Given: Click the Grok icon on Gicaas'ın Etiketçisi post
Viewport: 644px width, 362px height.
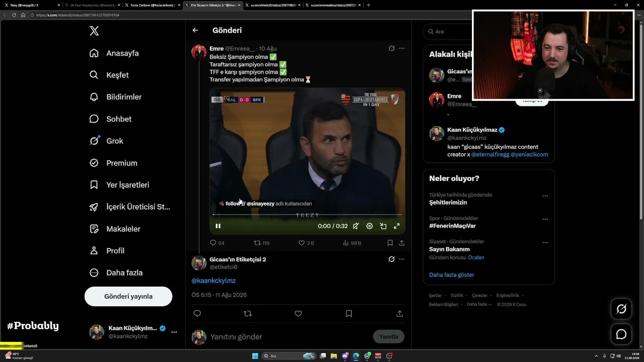Looking at the screenshot, I should tap(391, 259).
